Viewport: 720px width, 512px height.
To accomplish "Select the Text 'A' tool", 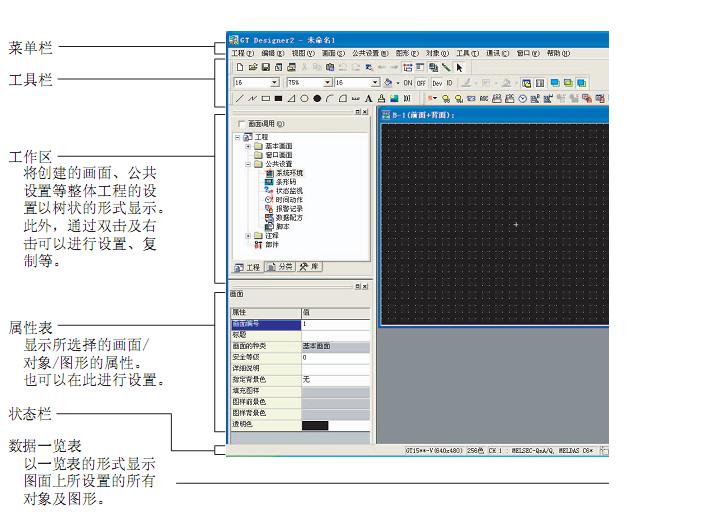I will point(368,99).
